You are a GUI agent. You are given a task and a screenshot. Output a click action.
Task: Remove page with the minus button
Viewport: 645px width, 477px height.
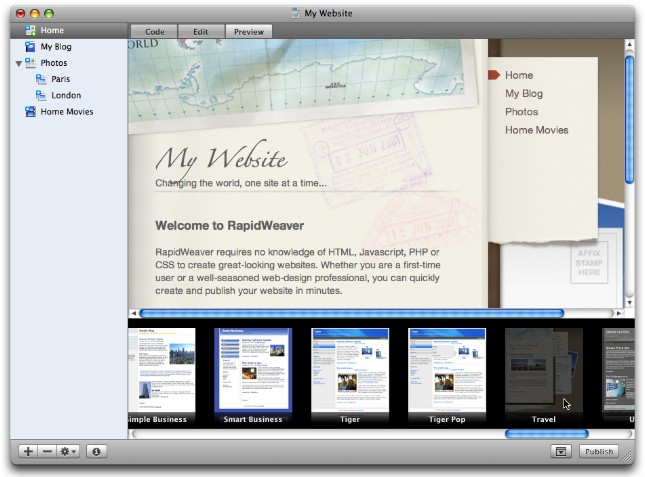click(x=47, y=452)
